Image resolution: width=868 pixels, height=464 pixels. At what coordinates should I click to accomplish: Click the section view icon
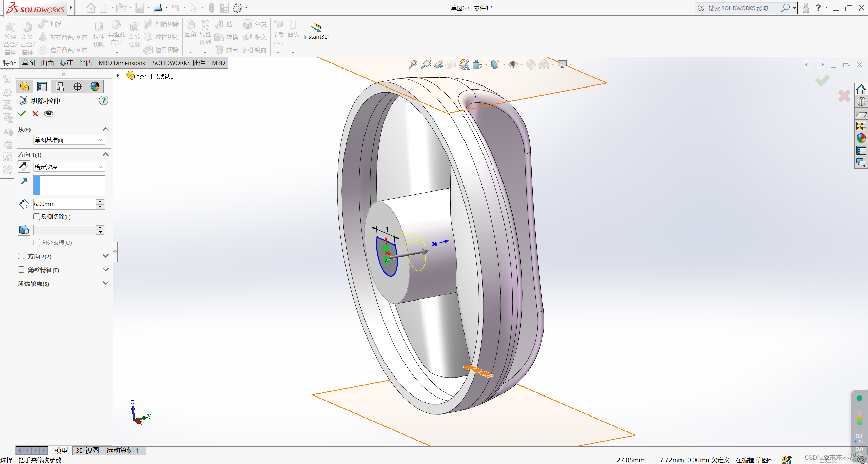[x=452, y=64]
